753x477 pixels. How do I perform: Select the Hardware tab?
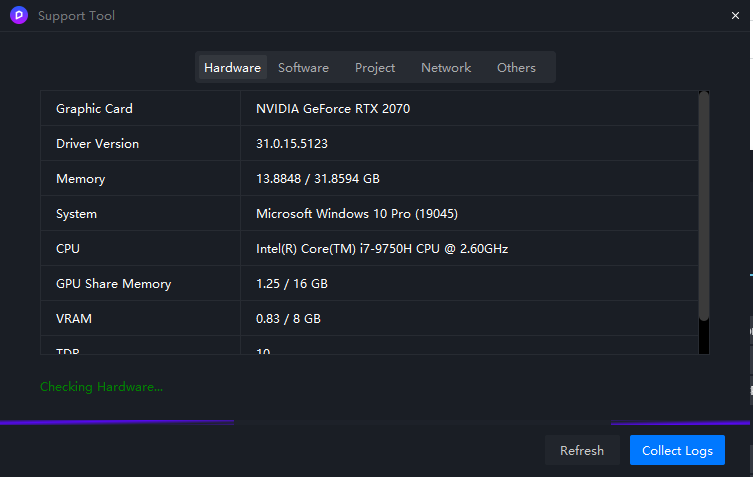[232, 68]
